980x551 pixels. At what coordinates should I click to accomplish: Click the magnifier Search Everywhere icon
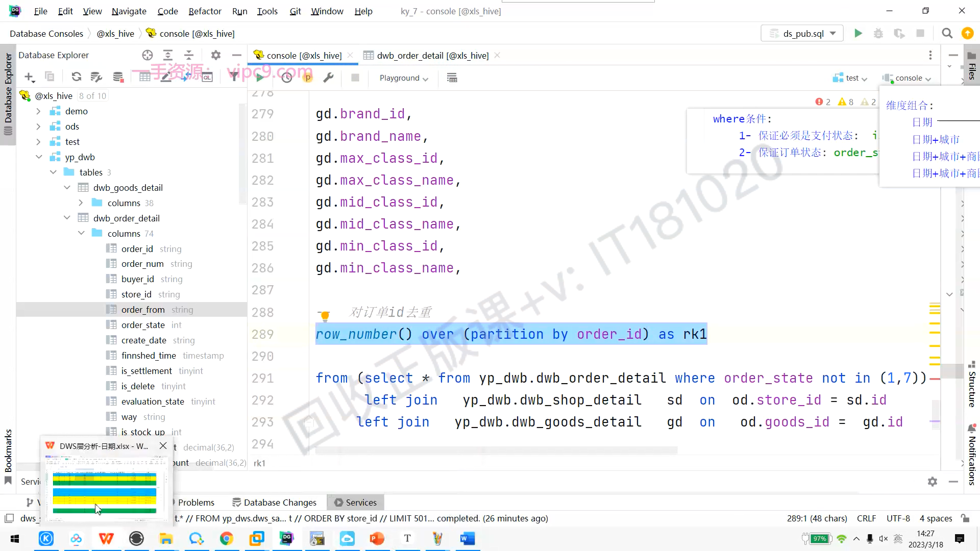pos(947,34)
